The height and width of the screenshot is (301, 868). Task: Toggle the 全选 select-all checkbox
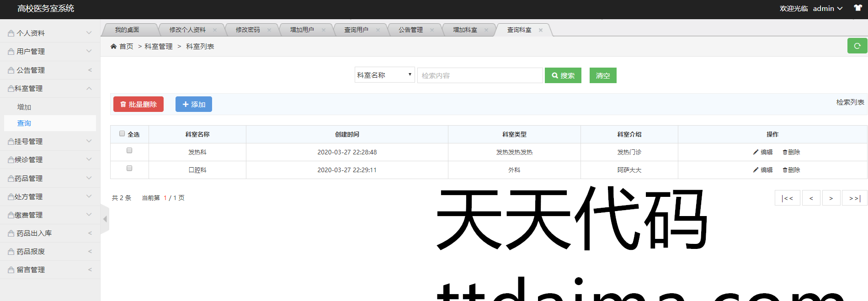[122, 134]
